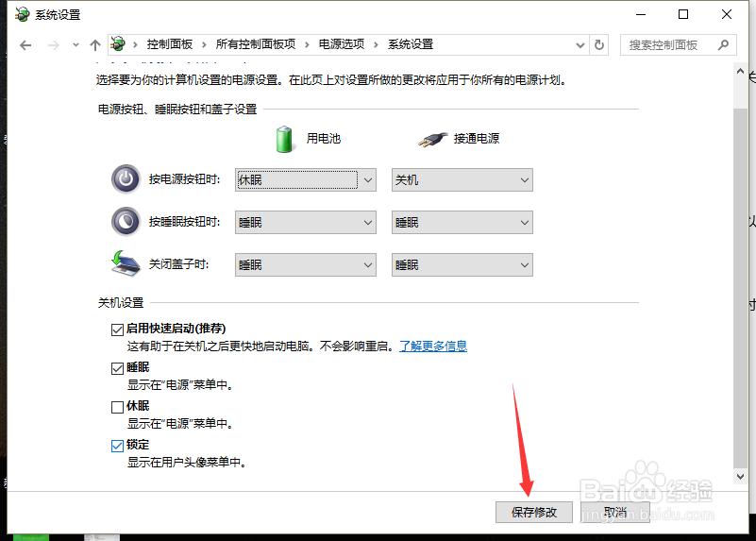Click the laptop lid close icon

(x=126, y=263)
